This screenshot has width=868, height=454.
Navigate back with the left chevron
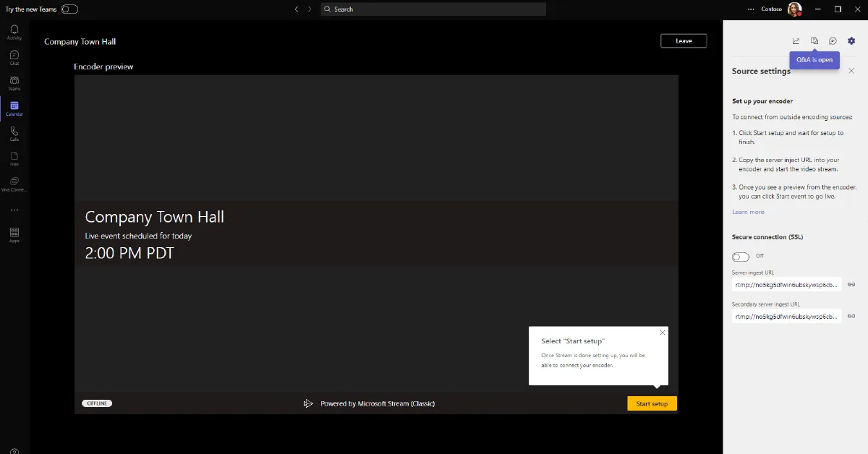pyautogui.click(x=297, y=9)
